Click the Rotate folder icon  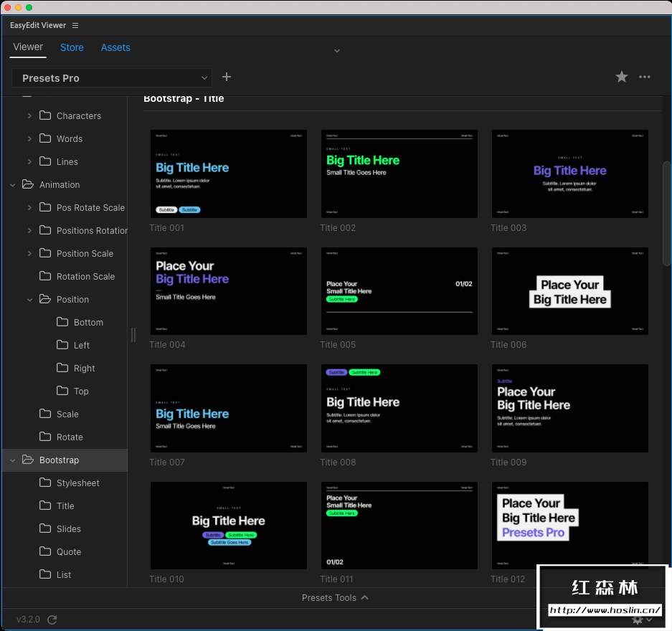[45, 437]
